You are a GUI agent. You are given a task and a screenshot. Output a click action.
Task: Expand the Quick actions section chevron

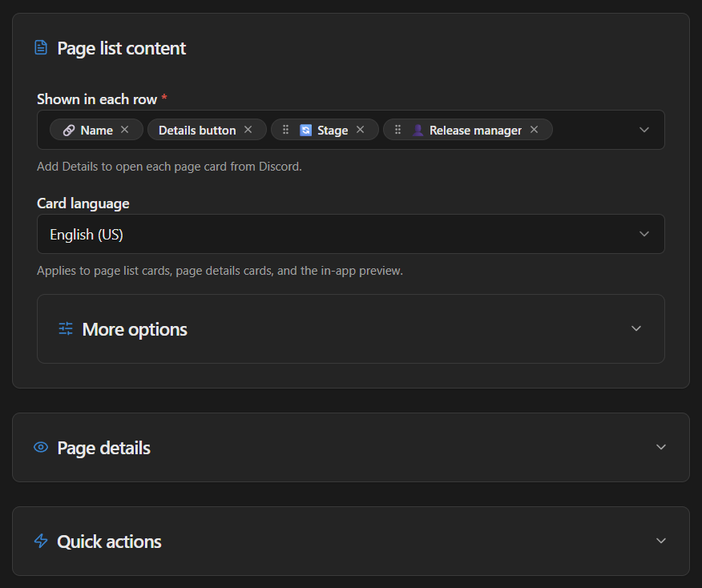pos(661,541)
